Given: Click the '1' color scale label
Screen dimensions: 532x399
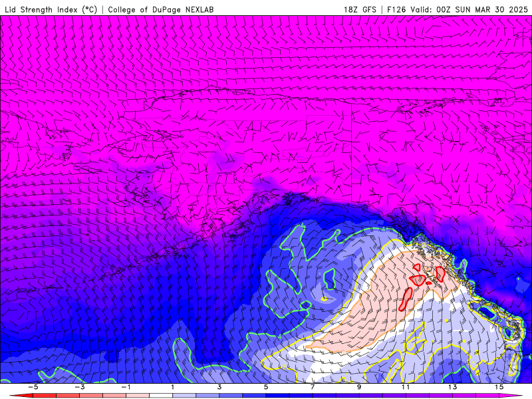Looking at the screenshot, I should [173, 387].
